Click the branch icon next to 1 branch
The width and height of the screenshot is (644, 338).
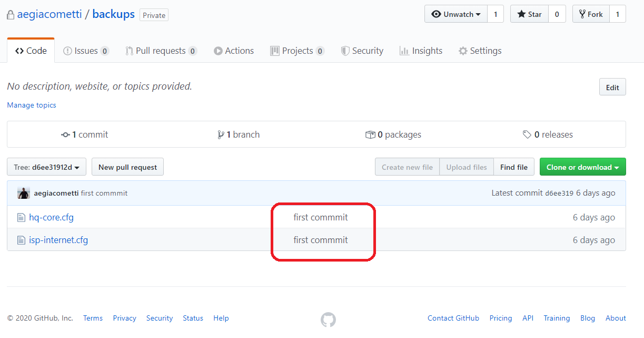(221, 135)
